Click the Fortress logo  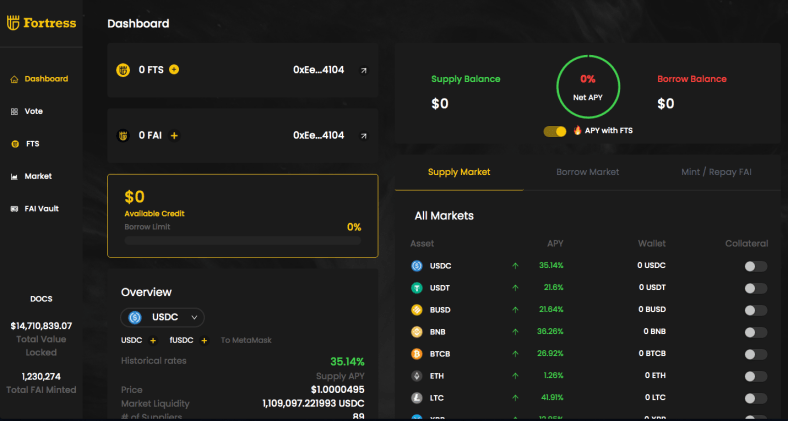tap(41, 23)
